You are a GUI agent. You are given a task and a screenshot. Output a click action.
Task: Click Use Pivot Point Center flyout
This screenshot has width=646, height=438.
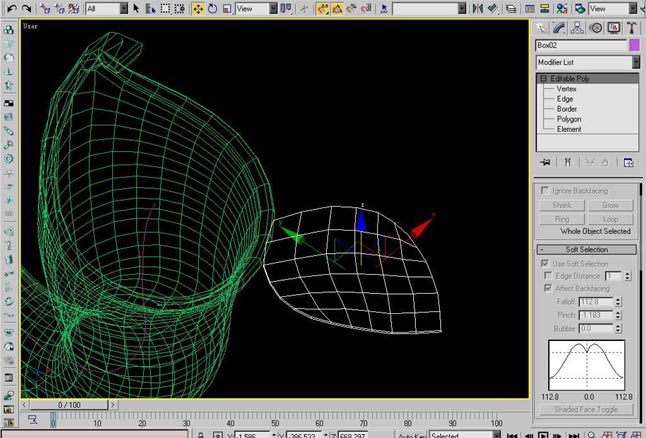(286, 8)
